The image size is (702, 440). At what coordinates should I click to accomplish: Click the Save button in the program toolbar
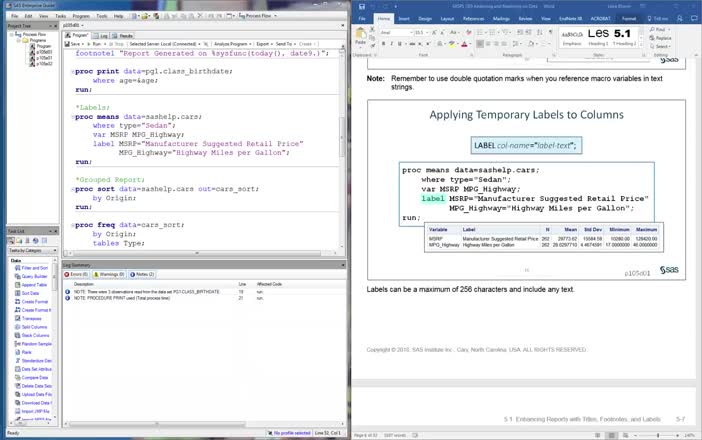(76, 44)
